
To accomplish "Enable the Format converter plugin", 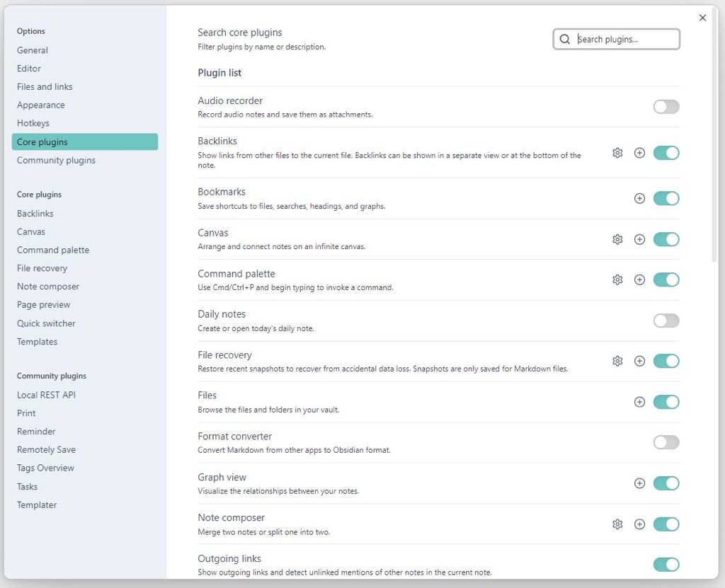I will [666, 443].
